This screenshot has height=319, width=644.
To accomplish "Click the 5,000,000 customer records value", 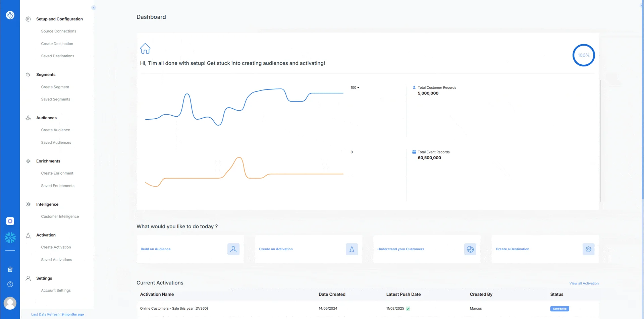I will [428, 93].
